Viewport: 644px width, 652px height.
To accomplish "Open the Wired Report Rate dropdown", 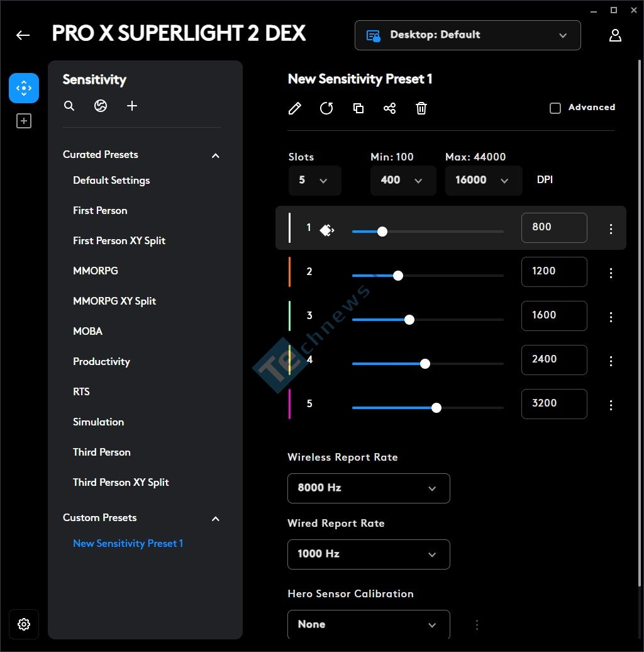I will coord(369,554).
